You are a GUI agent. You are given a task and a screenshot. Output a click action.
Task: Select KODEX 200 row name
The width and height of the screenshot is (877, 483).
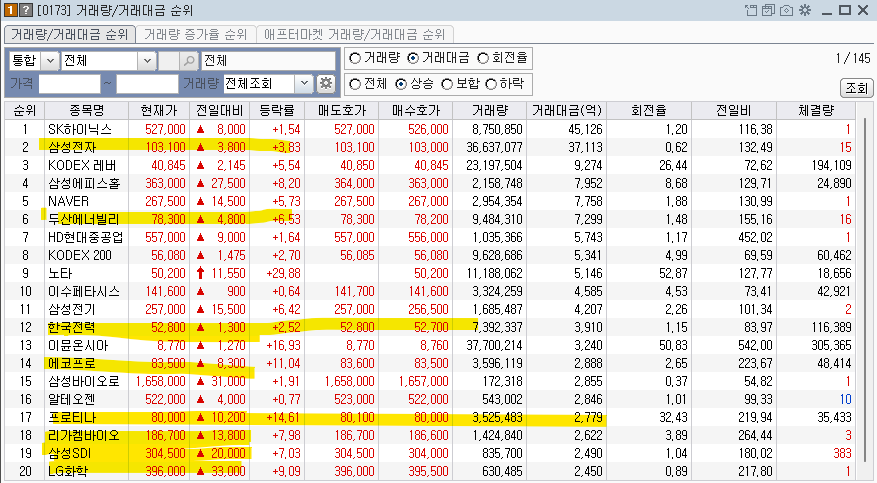point(79,255)
